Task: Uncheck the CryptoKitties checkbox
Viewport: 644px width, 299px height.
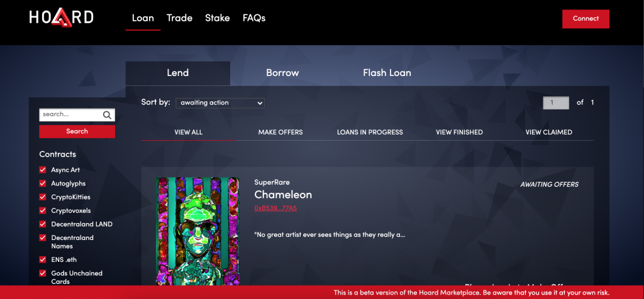Action: 42,197
